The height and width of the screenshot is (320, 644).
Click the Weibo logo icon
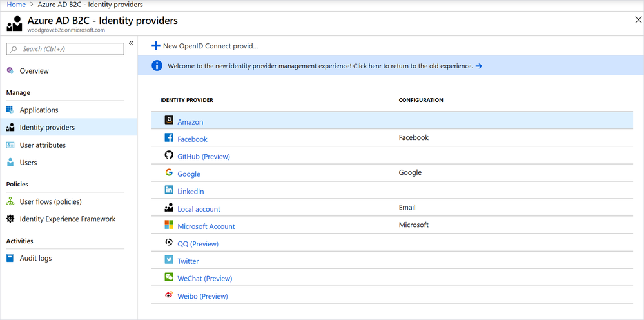169,295
